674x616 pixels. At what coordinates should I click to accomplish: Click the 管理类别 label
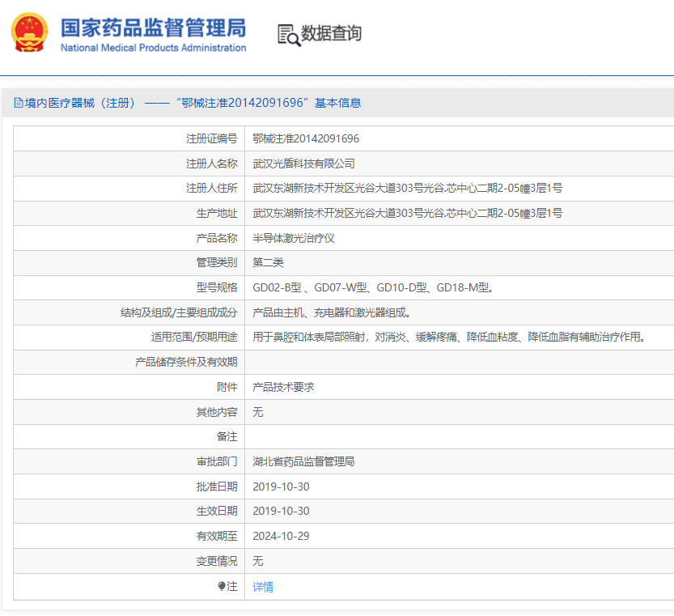click(217, 262)
